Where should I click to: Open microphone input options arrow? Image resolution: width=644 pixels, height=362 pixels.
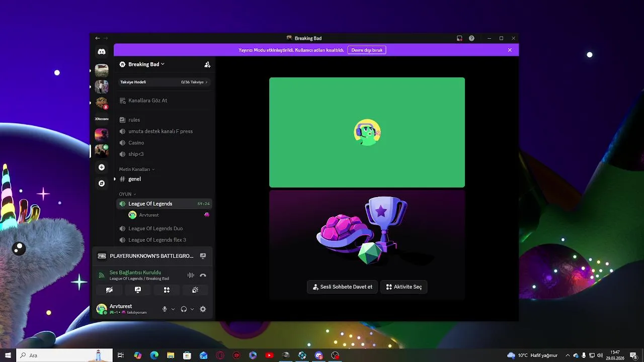173,309
